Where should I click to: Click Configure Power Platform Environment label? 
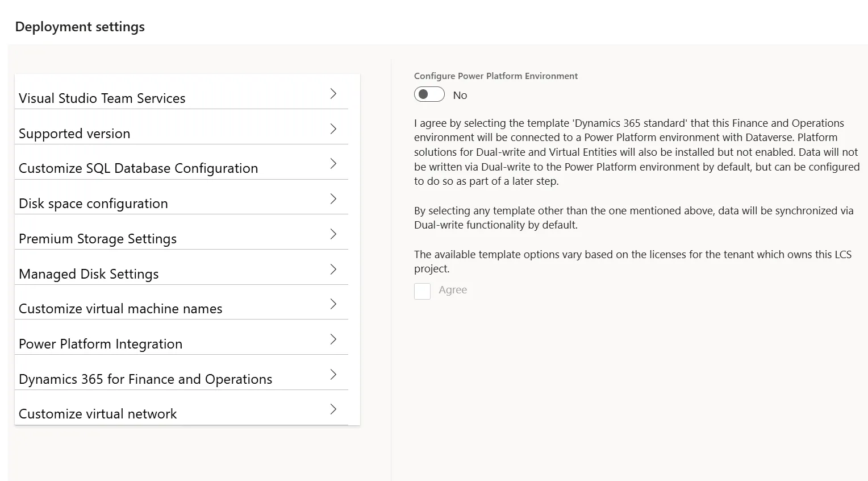(496, 76)
